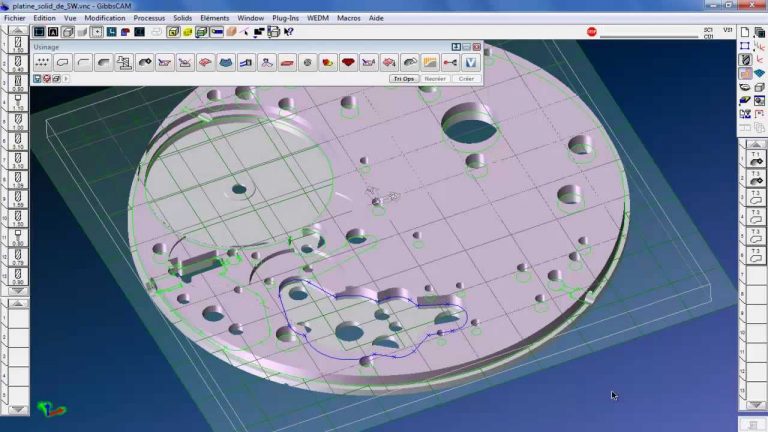Open the Eléments menu
This screenshot has width=768, height=432.
coord(215,18)
